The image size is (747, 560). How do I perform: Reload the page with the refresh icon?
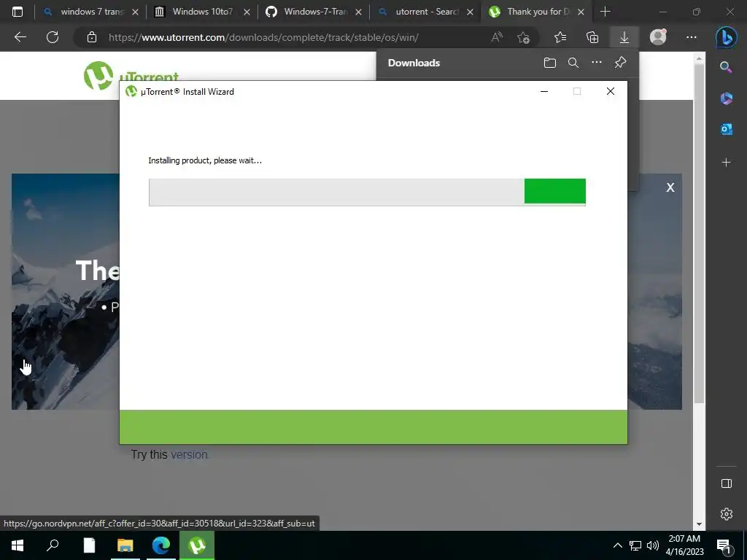(x=53, y=37)
